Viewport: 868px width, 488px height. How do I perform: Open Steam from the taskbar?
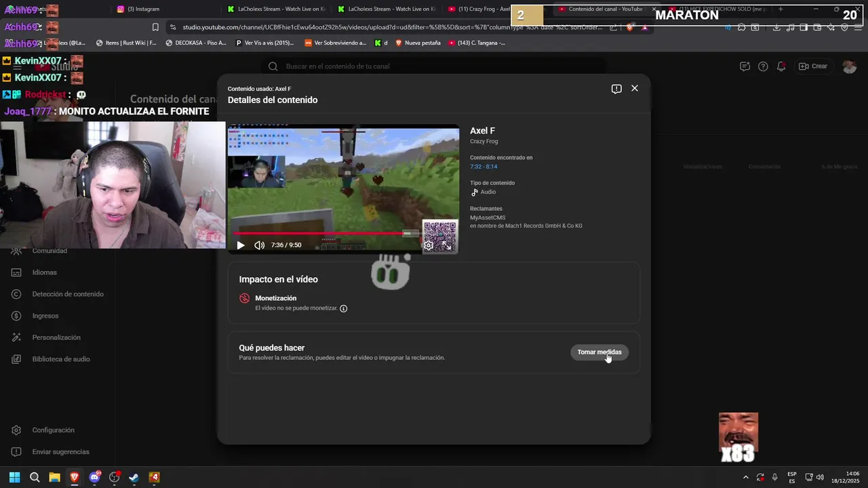(x=134, y=477)
